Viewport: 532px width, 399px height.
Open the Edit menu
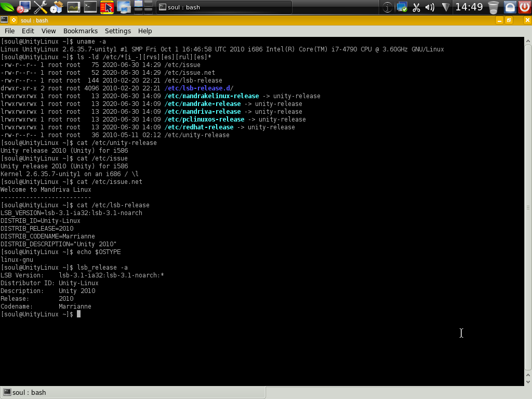point(28,31)
